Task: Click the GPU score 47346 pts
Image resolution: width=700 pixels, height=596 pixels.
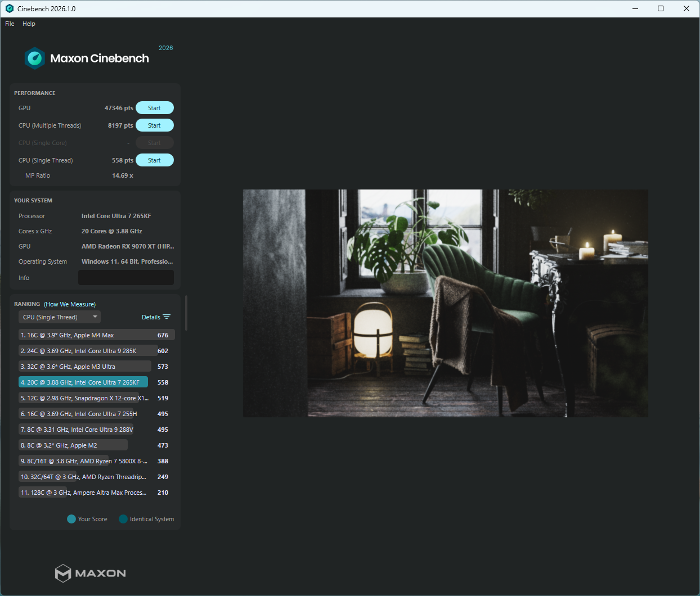Action: click(x=119, y=108)
